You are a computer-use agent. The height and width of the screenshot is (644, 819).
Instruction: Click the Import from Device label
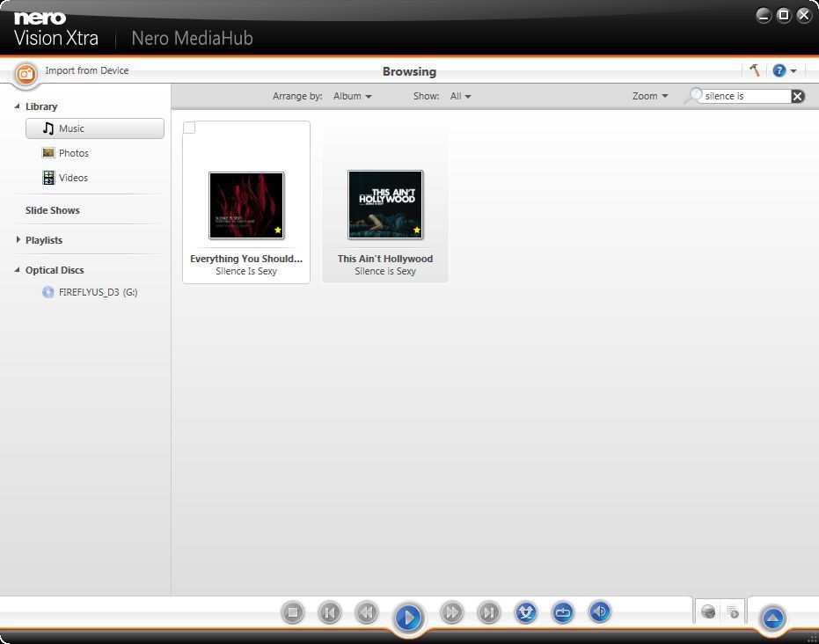click(87, 70)
